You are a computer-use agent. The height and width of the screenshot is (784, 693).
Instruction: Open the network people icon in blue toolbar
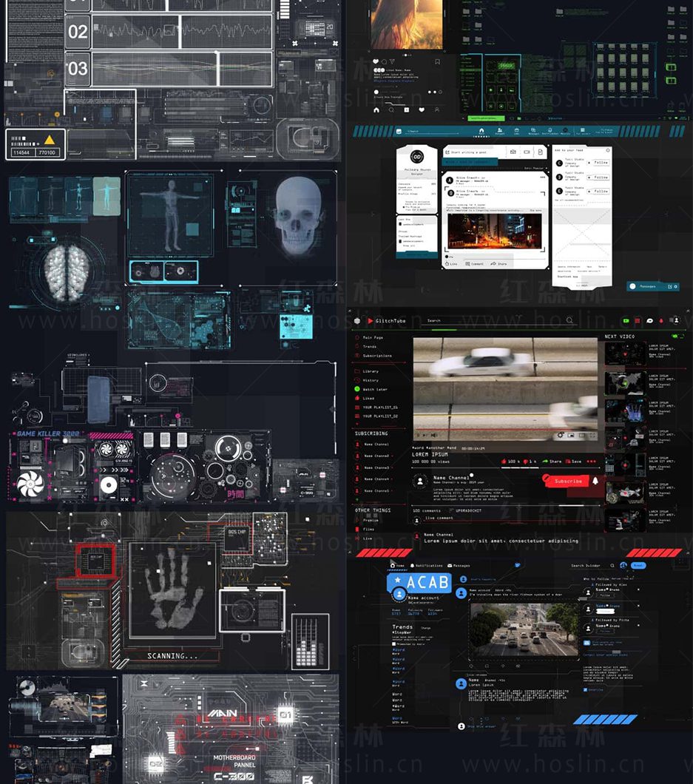click(499, 130)
